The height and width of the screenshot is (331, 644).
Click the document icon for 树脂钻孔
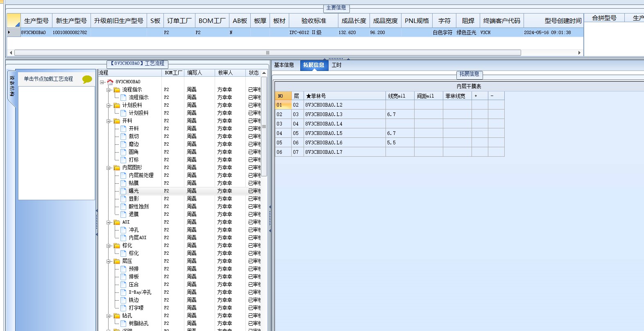123,323
